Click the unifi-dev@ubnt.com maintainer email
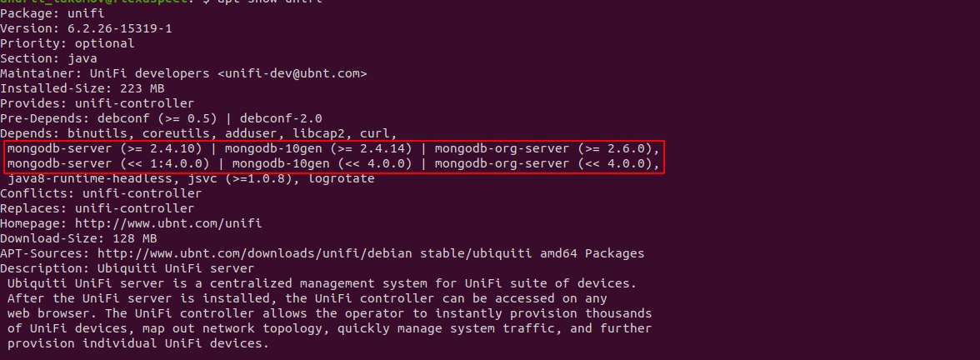This screenshot has height=360, width=980. click(x=292, y=73)
